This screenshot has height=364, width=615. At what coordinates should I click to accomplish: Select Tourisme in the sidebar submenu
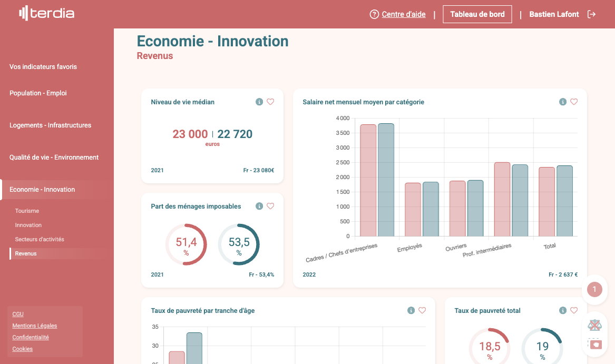27,211
